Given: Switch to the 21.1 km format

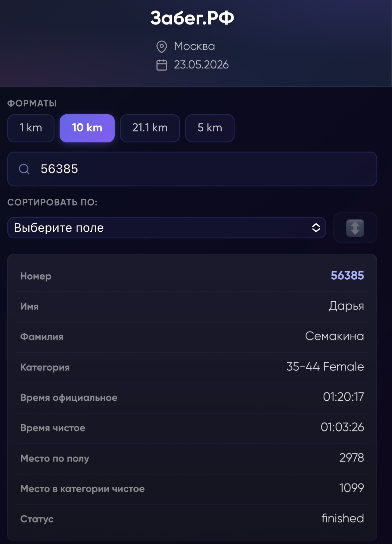Looking at the screenshot, I should click(150, 128).
